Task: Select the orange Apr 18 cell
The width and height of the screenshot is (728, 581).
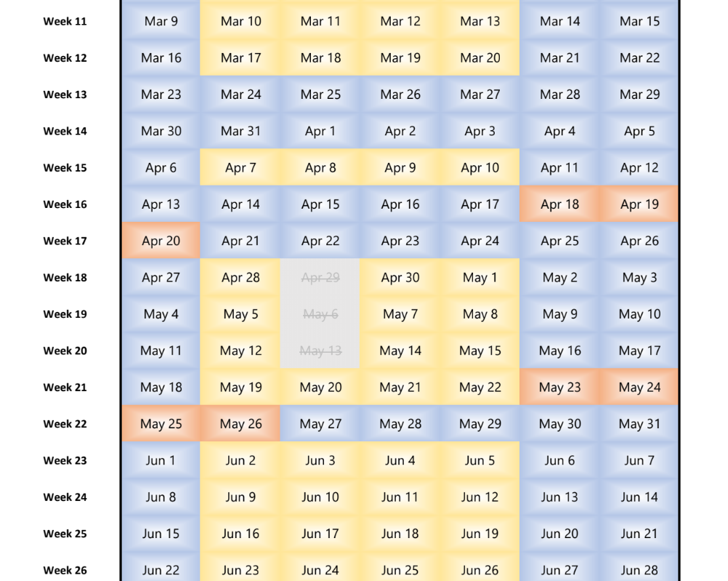Action: [559, 204]
